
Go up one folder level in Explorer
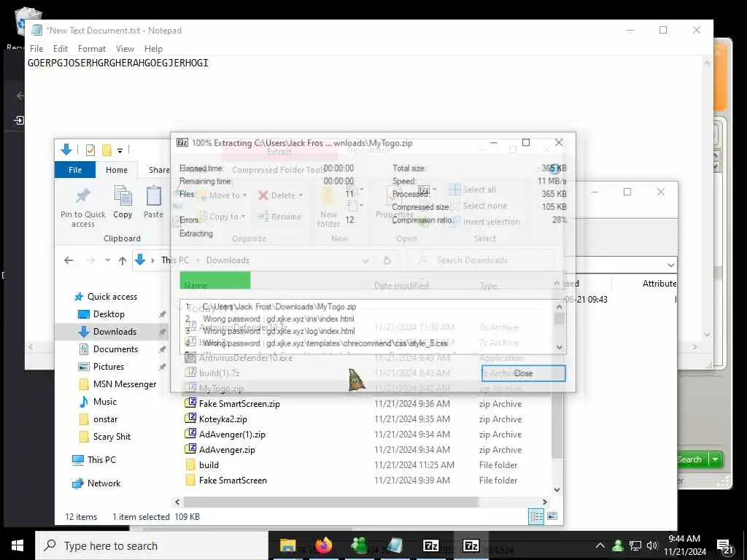[123, 260]
